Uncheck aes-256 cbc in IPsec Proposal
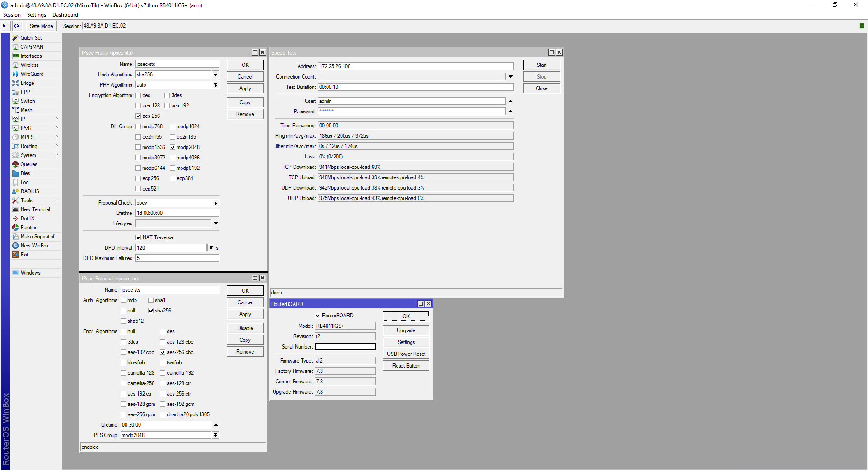The width and height of the screenshot is (868, 470). 163,352
